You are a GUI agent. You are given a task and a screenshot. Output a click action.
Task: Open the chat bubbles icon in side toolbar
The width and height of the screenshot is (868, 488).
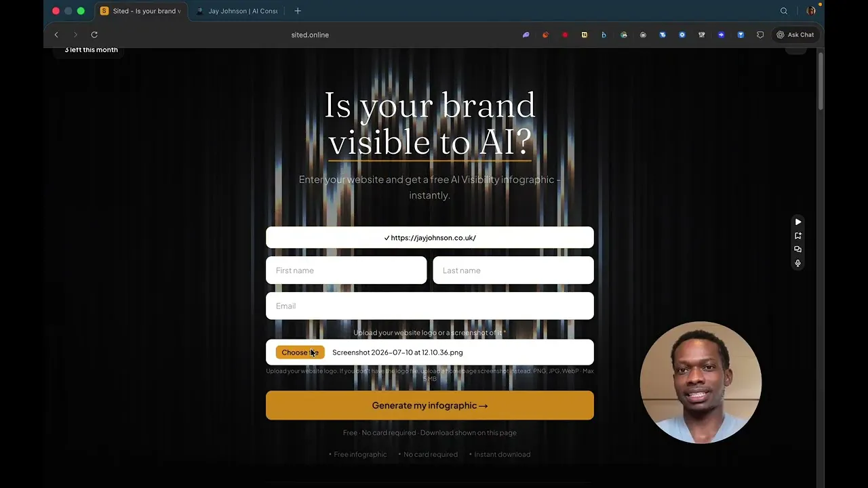pos(798,249)
